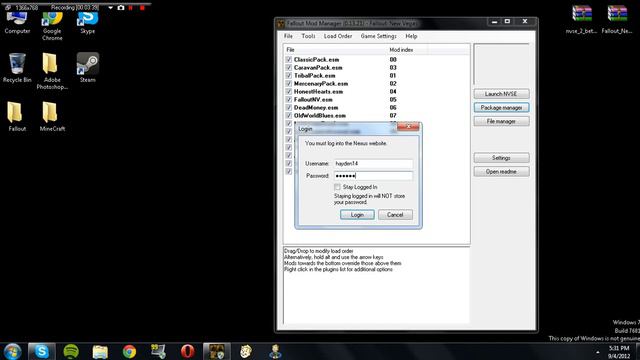Open Opera from the taskbar
This screenshot has width=640, height=360.
[187, 351]
